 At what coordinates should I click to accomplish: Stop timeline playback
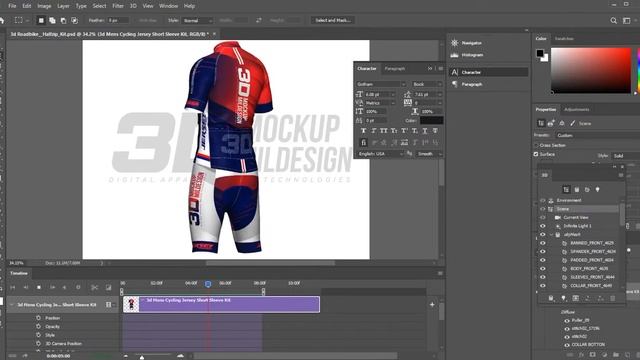(x=39, y=288)
